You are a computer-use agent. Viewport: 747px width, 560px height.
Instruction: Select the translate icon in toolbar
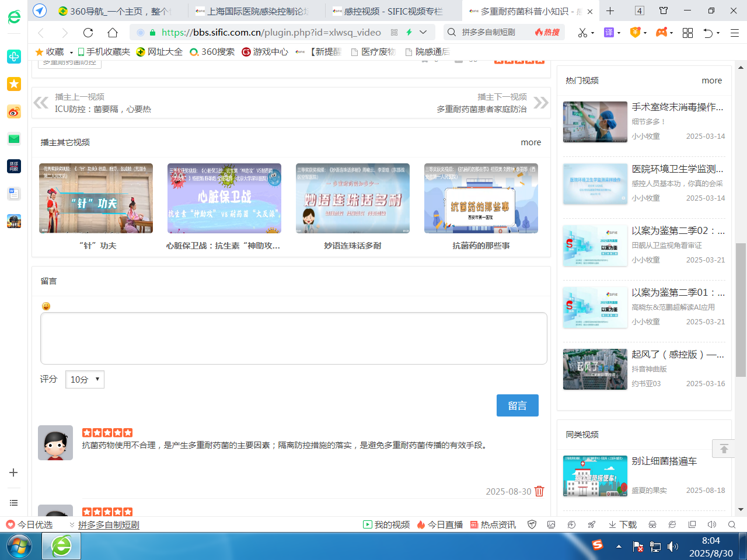pos(608,33)
